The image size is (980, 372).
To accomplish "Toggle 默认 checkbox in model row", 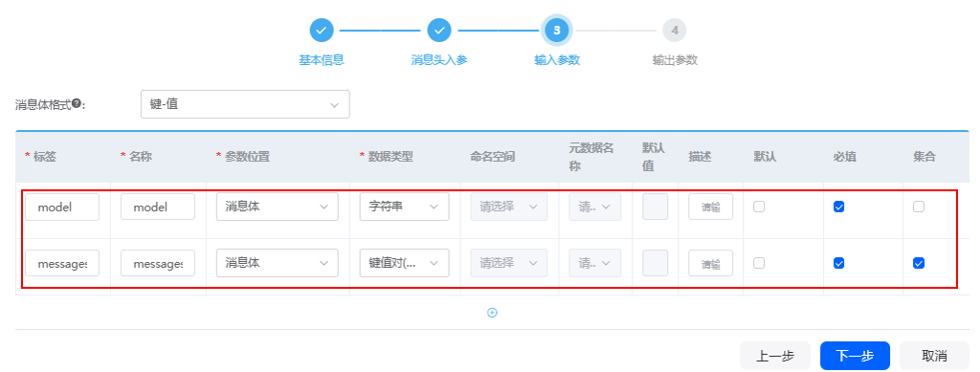I will [759, 207].
